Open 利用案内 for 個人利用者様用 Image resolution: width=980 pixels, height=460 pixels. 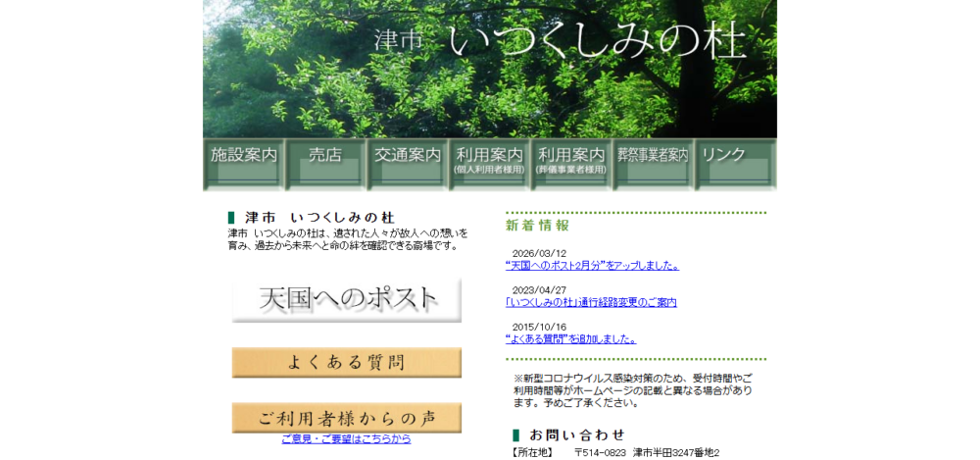489,164
